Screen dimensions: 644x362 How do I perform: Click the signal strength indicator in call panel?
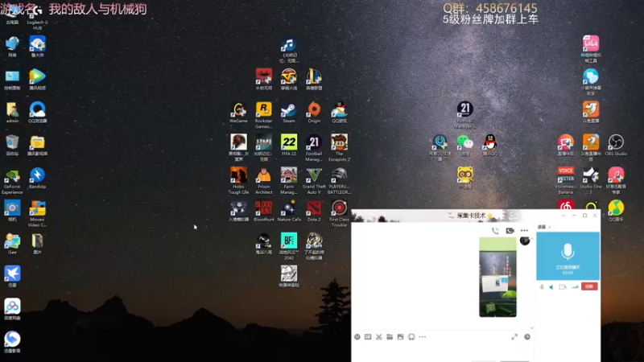(575, 287)
